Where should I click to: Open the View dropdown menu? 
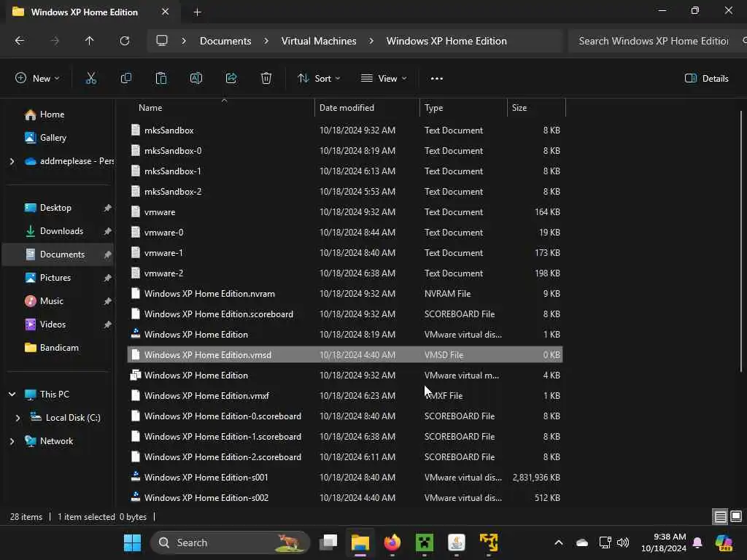click(384, 79)
